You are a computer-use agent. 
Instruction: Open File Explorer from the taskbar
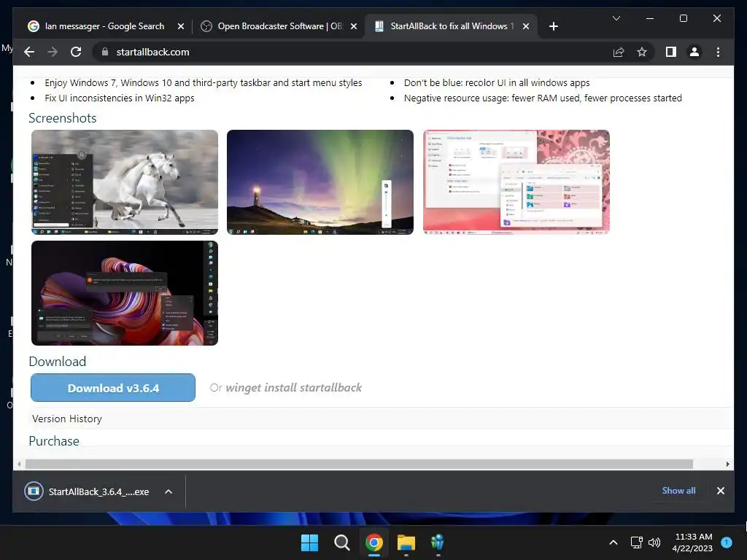coord(406,542)
